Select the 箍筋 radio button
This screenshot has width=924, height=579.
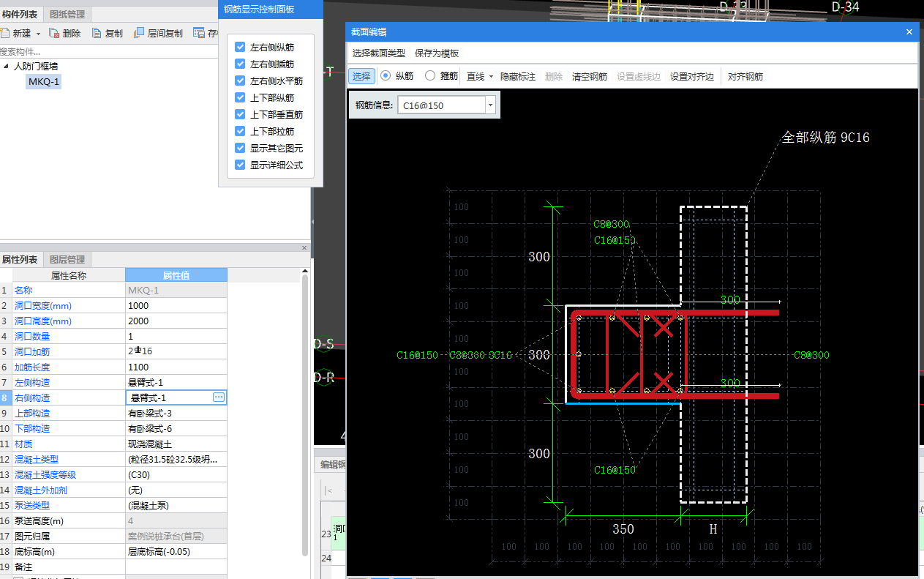pyautogui.click(x=430, y=75)
